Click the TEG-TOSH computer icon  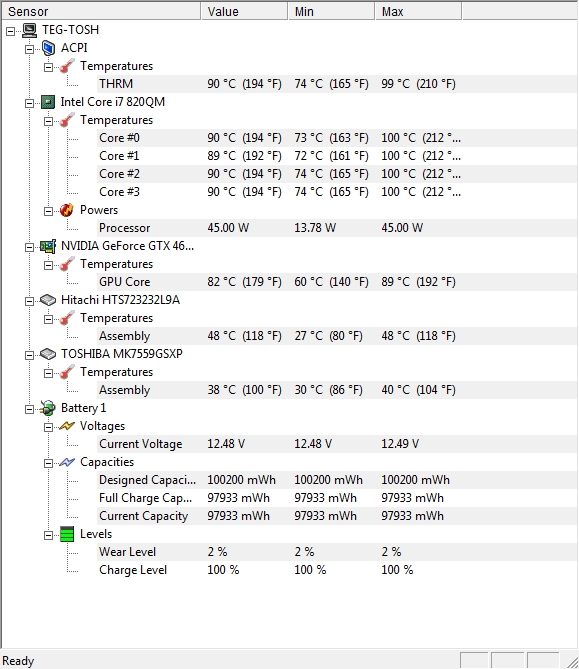29,30
